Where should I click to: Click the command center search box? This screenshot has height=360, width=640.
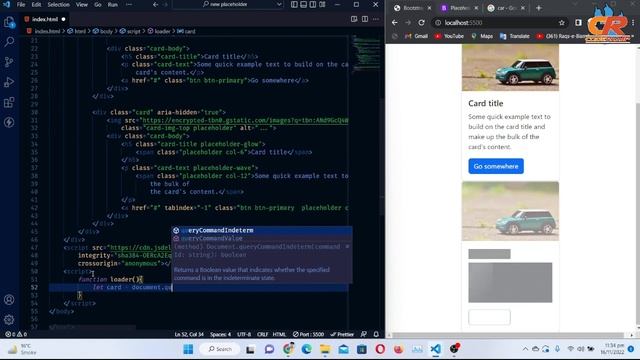(228, 4)
